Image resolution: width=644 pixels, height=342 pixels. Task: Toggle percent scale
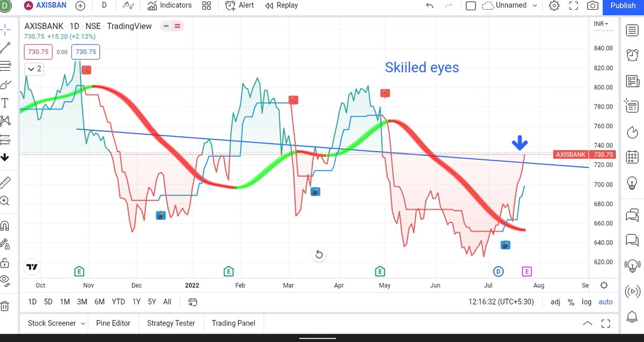(571, 302)
